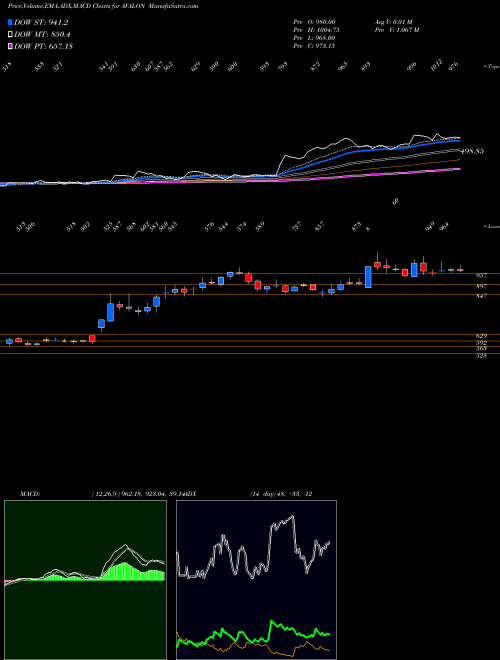Screen dimensions: 500x660
Task: Click the 949 low value label
Action: (x=430, y=227)
